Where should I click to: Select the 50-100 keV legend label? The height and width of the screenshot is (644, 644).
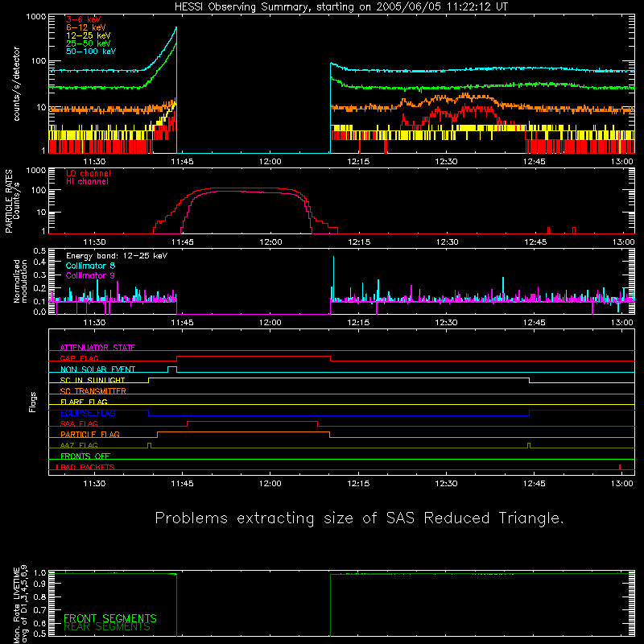tap(91, 52)
